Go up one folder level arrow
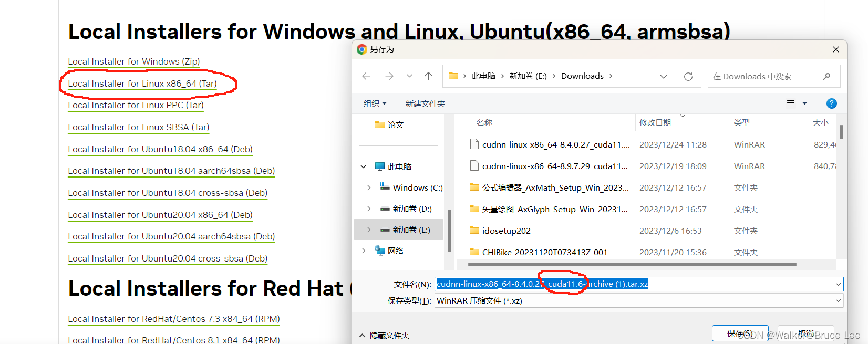 tap(429, 76)
